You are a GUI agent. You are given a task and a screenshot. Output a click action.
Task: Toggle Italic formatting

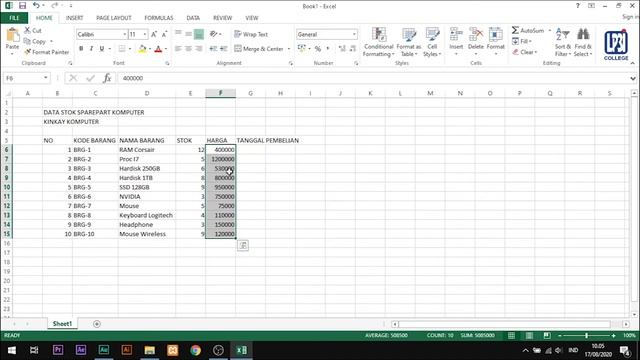point(91,49)
